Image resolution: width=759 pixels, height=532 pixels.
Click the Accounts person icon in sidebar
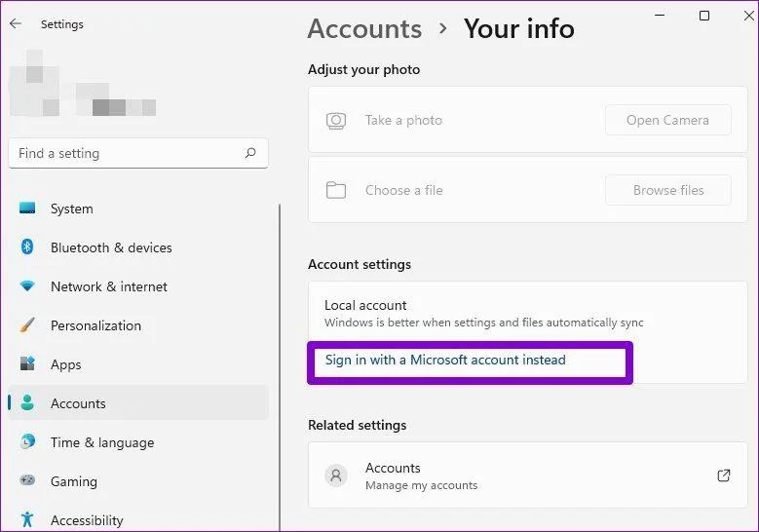pyautogui.click(x=27, y=402)
